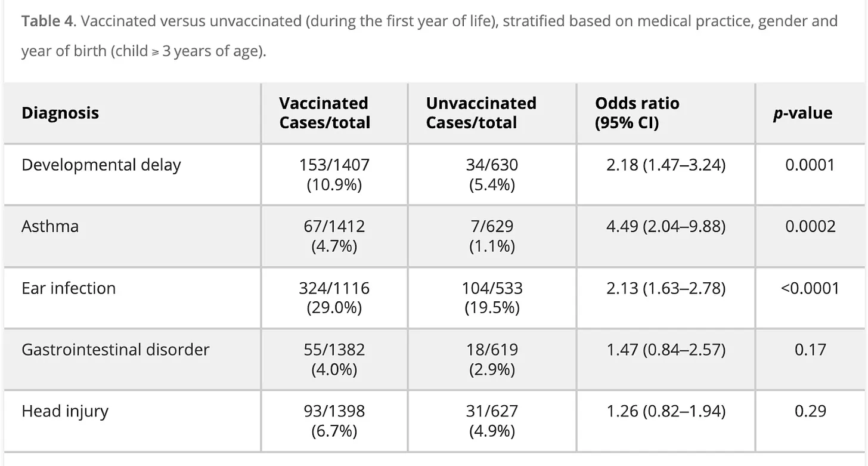Select the Gastrointestinal disorder row label
The height and width of the screenshot is (466, 868).
(x=116, y=350)
